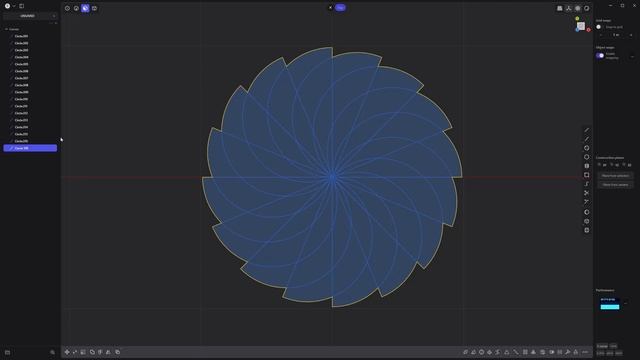Viewport: 640px width, 360px height.
Task: Enable the Snap to grid toggle
Action: [x=599, y=27]
